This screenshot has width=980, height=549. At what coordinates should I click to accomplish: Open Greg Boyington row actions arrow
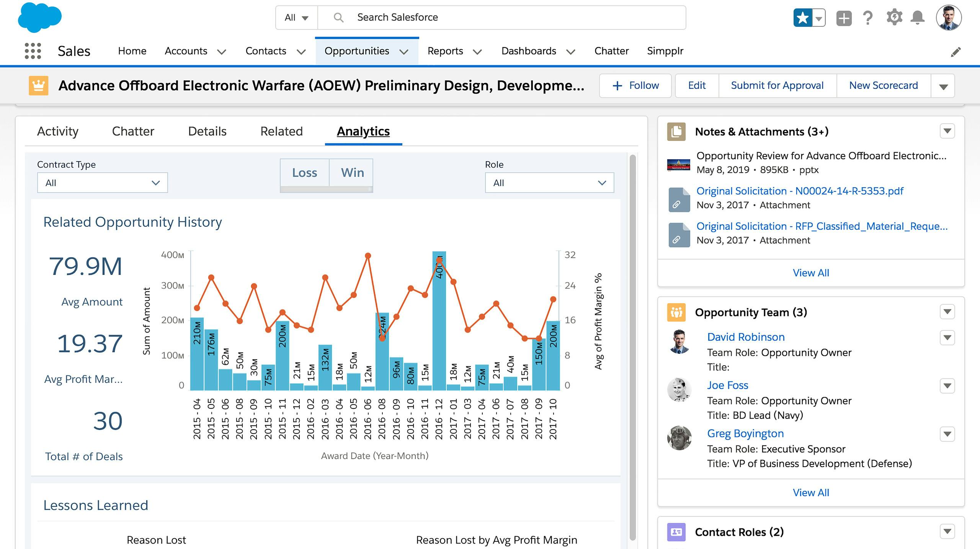947,434
